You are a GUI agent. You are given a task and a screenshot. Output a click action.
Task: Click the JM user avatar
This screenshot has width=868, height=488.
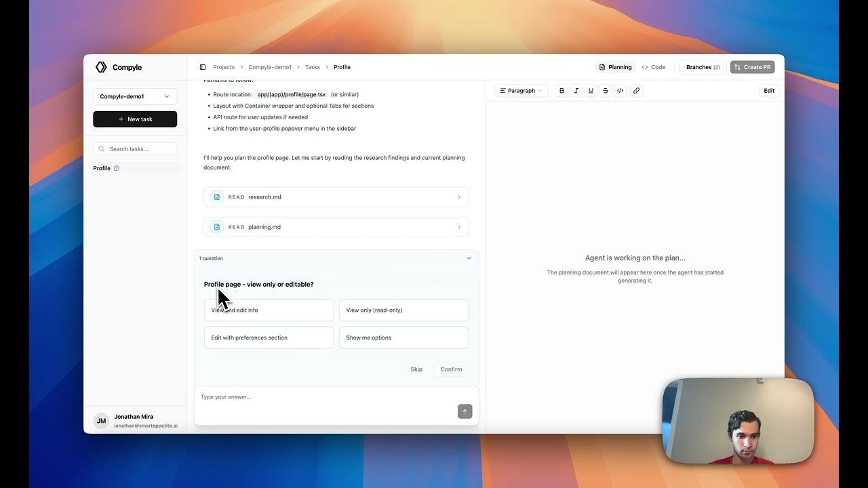[x=101, y=421]
